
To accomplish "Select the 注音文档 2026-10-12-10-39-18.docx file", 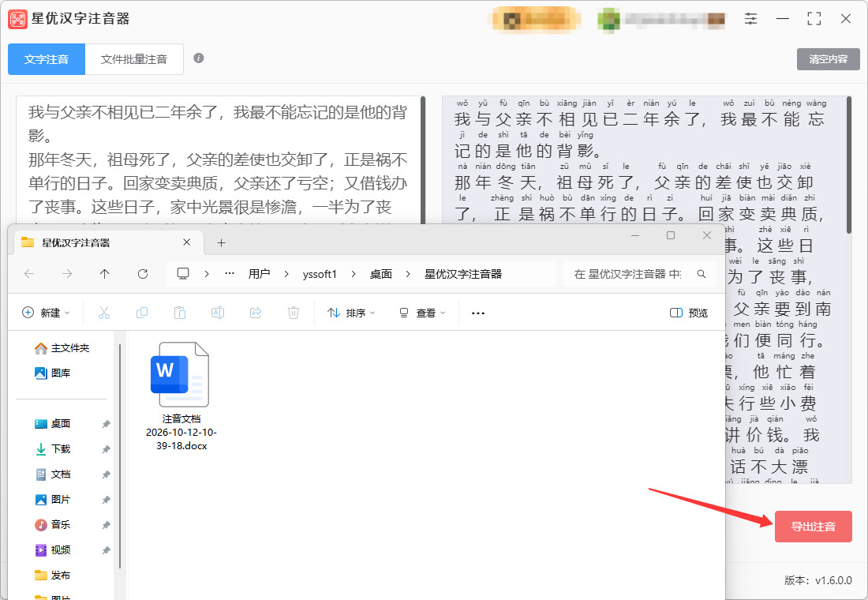I will [181, 396].
